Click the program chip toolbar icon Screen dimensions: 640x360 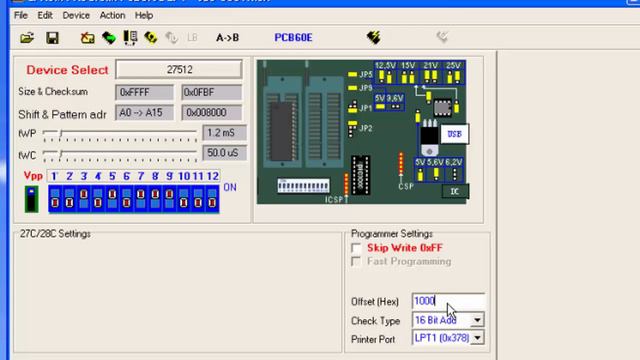point(130,38)
